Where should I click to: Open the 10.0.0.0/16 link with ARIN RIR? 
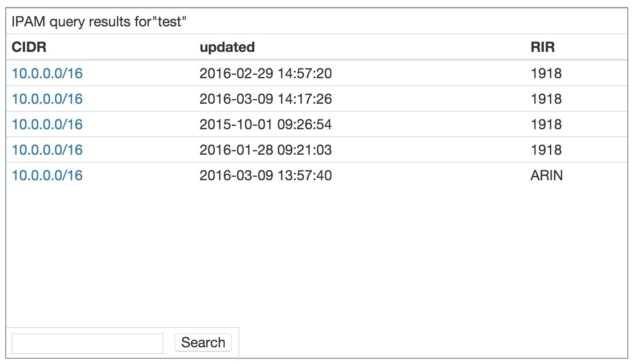47,175
